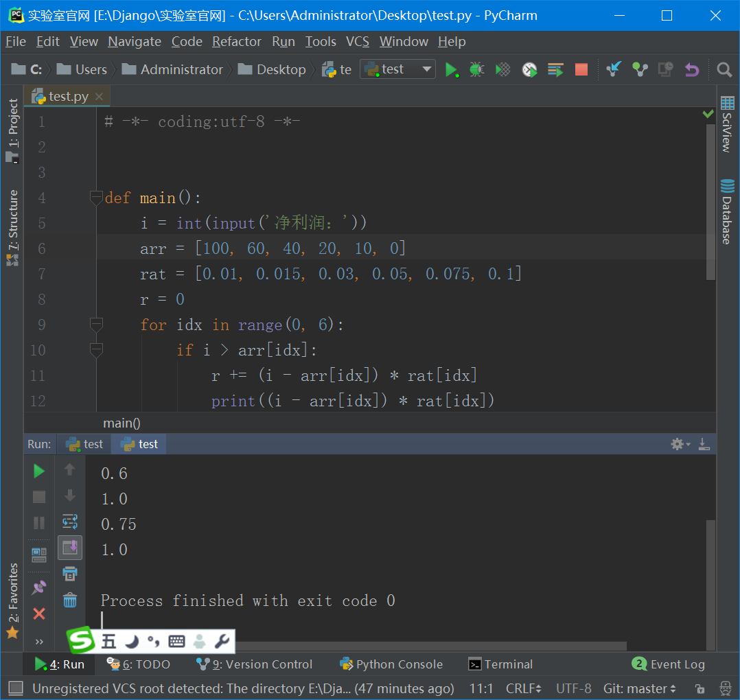The image size is (740, 700).
Task: Select the test.py editor tab
Action: (68, 96)
